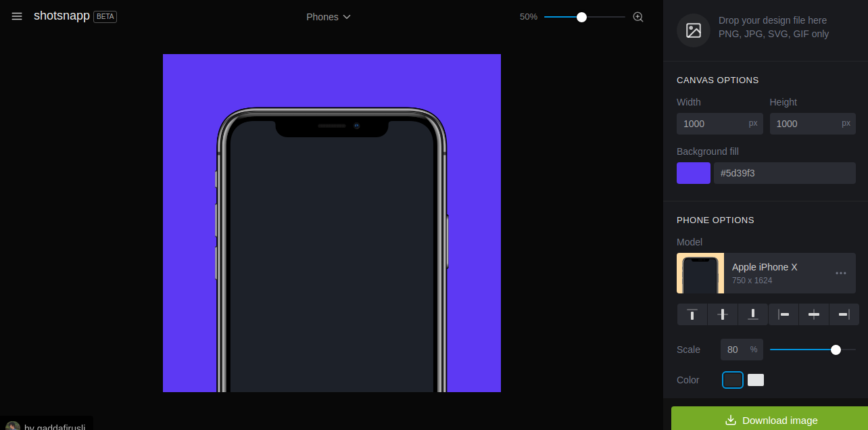The image size is (868, 430).
Task: Click the image upload icon
Action: click(x=694, y=30)
